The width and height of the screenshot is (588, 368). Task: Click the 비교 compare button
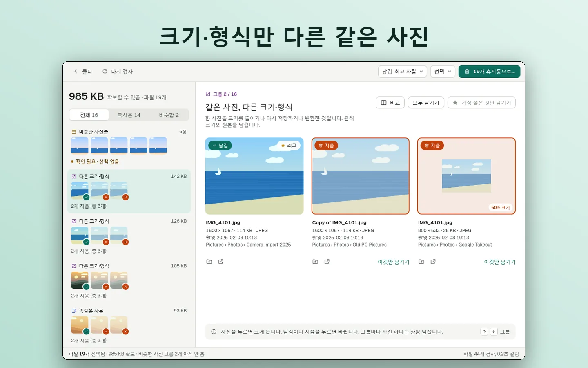tap(390, 103)
